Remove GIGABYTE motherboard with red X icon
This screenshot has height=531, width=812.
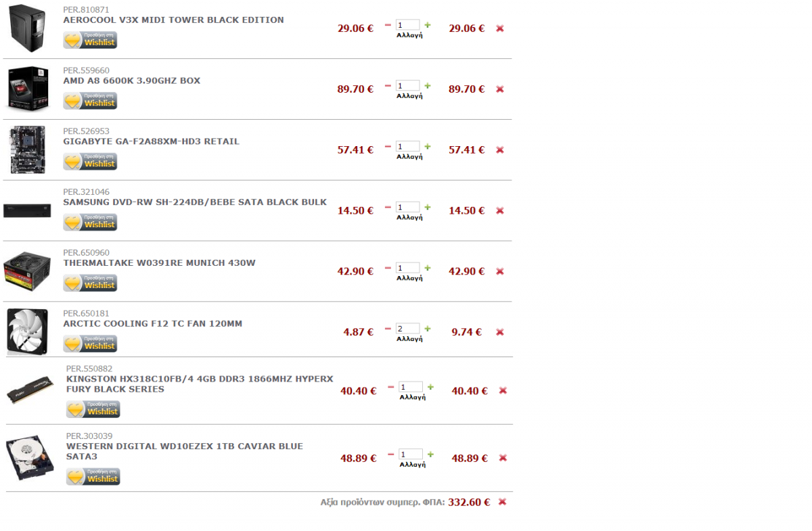coord(500,150)
